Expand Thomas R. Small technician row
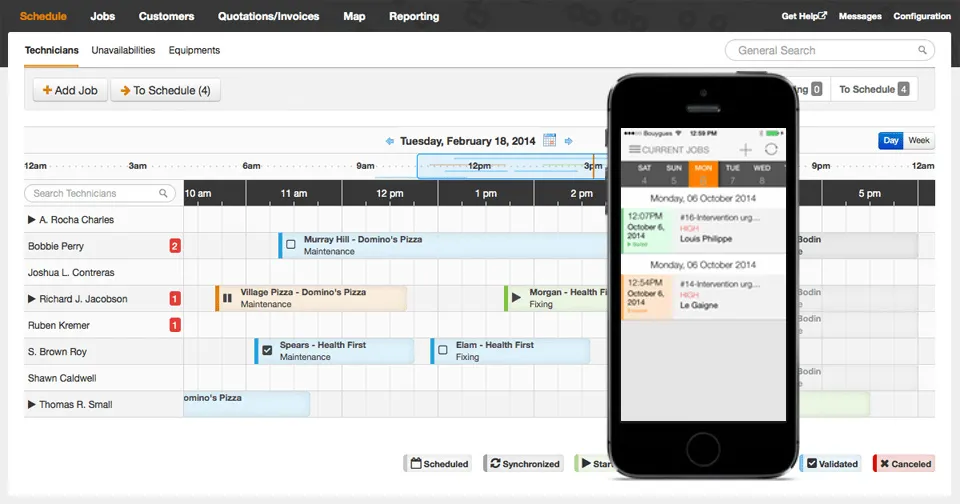The width and height of the screenshot is (960, 504). coord(31,404)
